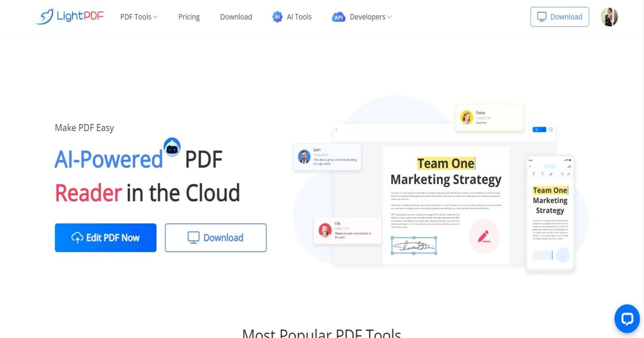The image size is (644, 338).
Task: Click the back arrow in document preview
Action: (x=336, y=130)
